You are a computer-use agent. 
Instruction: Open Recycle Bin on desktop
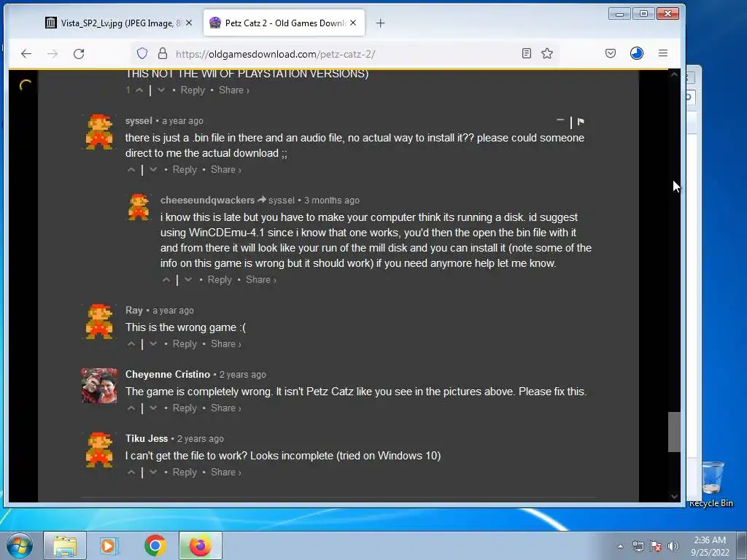click(712, 483)
